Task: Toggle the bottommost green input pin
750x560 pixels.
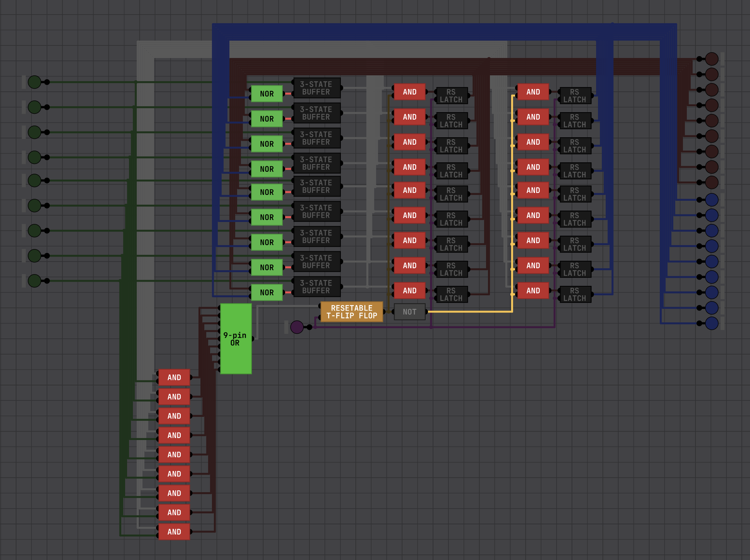Action: (35, 281)
